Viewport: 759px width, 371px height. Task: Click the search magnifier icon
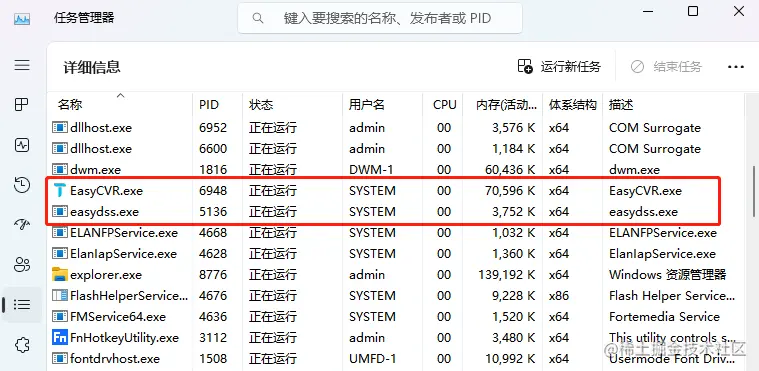[x=258, y=18]
